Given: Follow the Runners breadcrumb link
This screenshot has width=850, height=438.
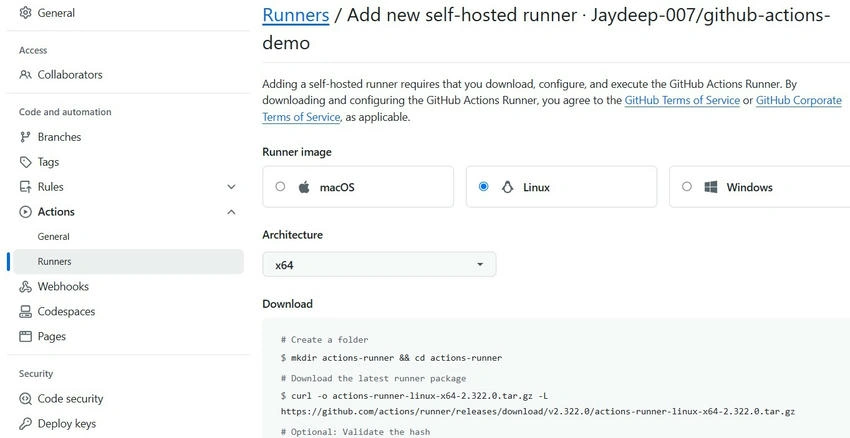Looking at the screenshot, I should [295, 15].
